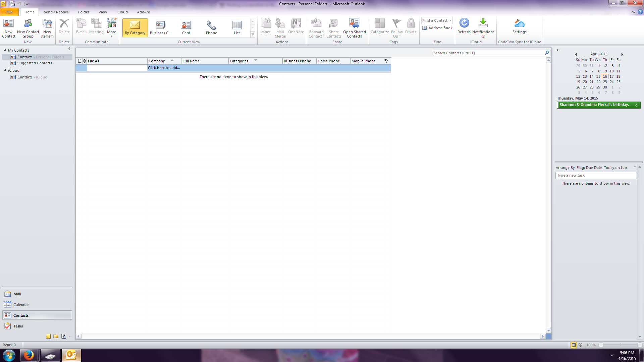Switch to the Folder tab
Screen dimensions: 644x362
[x=84, y=12]
